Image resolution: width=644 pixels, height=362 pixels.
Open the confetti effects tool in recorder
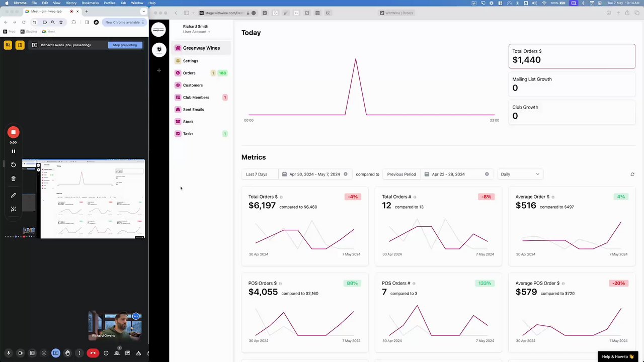(x=14, y=209)
